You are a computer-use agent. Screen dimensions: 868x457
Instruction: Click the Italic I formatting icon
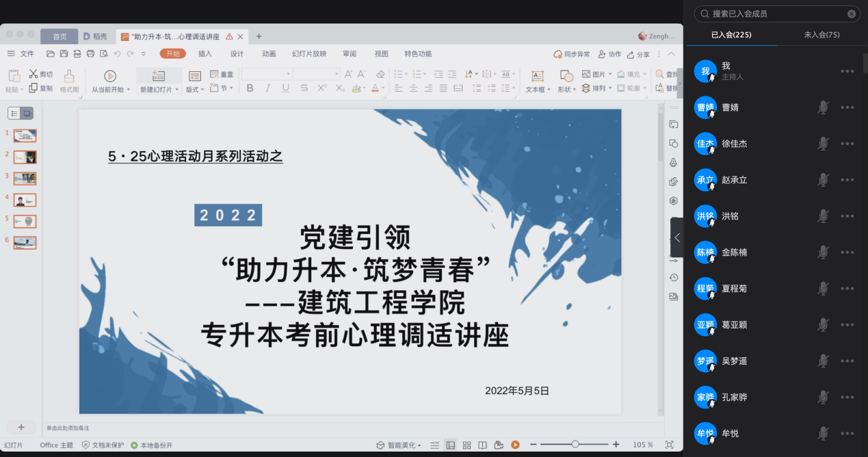click(x=267, y=88)
